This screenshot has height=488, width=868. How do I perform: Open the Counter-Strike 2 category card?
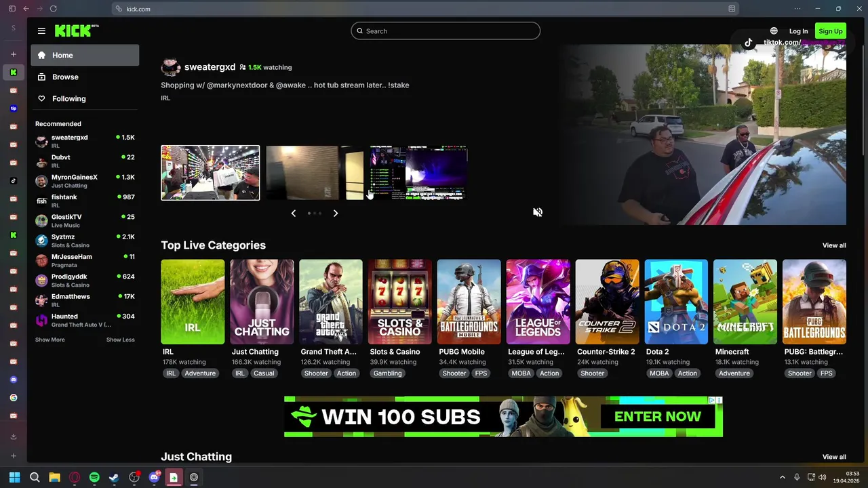[x=608, y=302]
